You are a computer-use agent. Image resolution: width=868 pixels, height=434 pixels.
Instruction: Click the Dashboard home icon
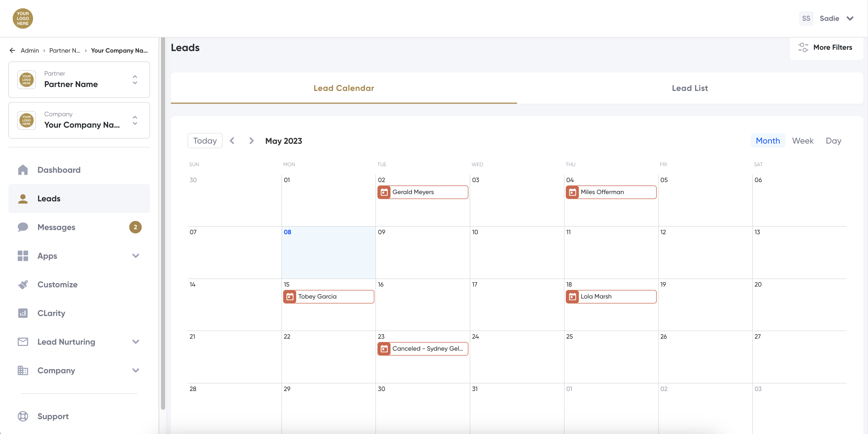click(x=23, y=170)
